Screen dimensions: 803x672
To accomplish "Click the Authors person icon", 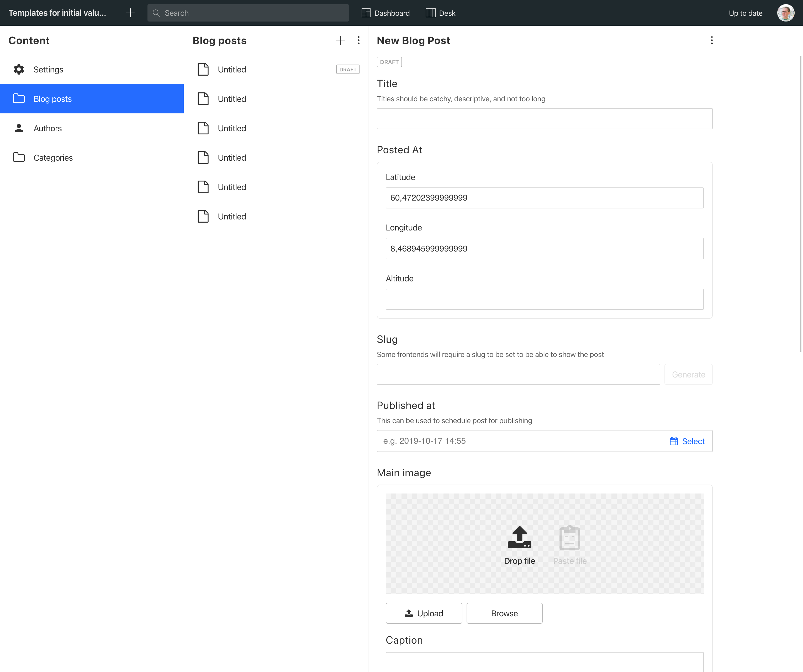I will [x=19, y=128].
